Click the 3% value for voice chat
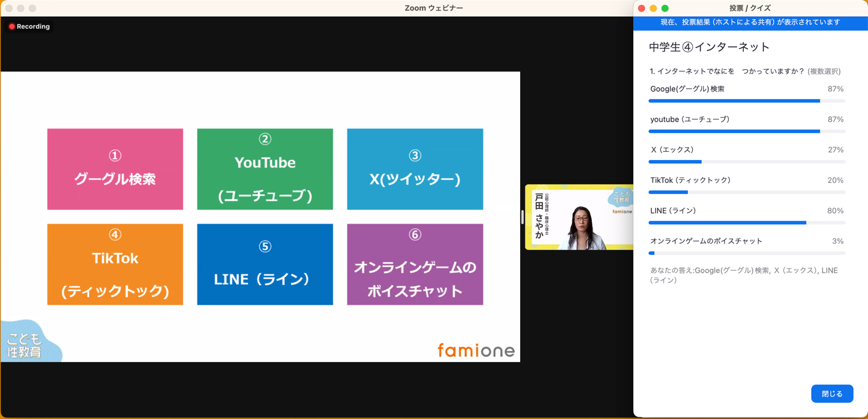868x419 pixels. [838, 241]
